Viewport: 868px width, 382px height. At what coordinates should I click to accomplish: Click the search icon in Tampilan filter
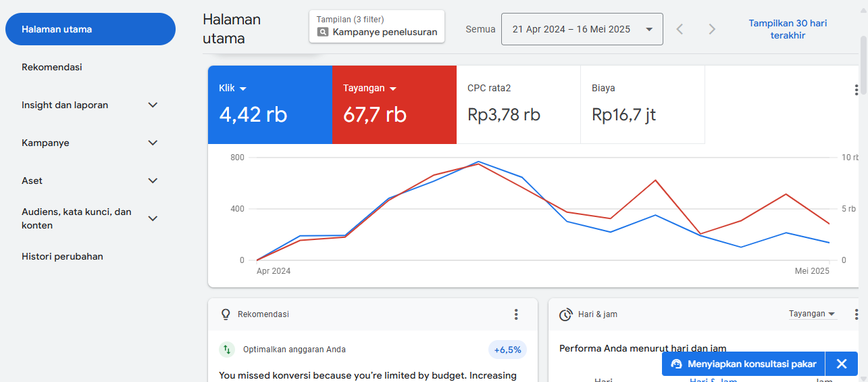pos(323,32)
